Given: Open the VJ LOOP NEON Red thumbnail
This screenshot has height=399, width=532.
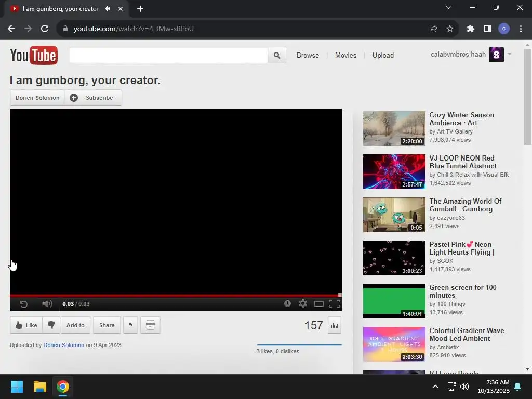Looking at the screenshot, I should point(394,171).
